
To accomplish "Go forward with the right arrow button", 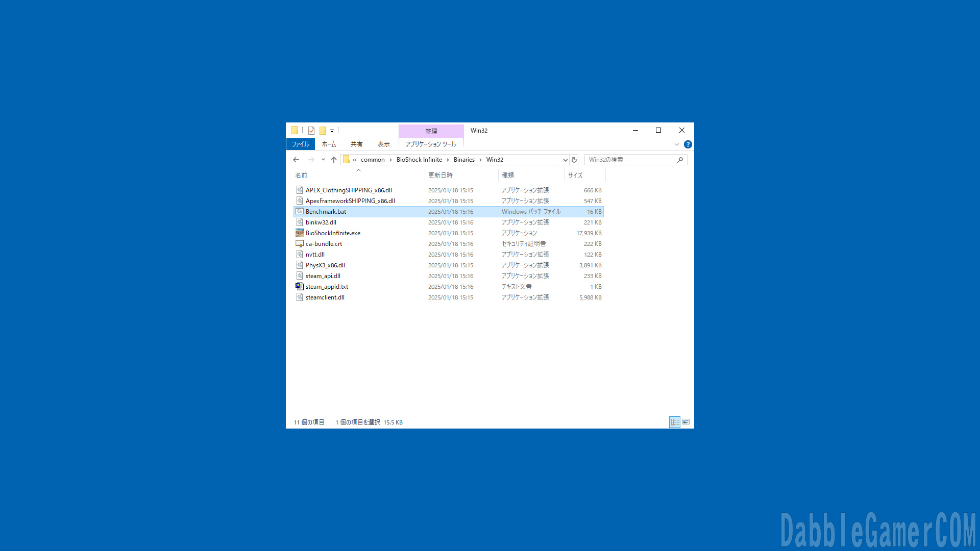I will point(311,160).
